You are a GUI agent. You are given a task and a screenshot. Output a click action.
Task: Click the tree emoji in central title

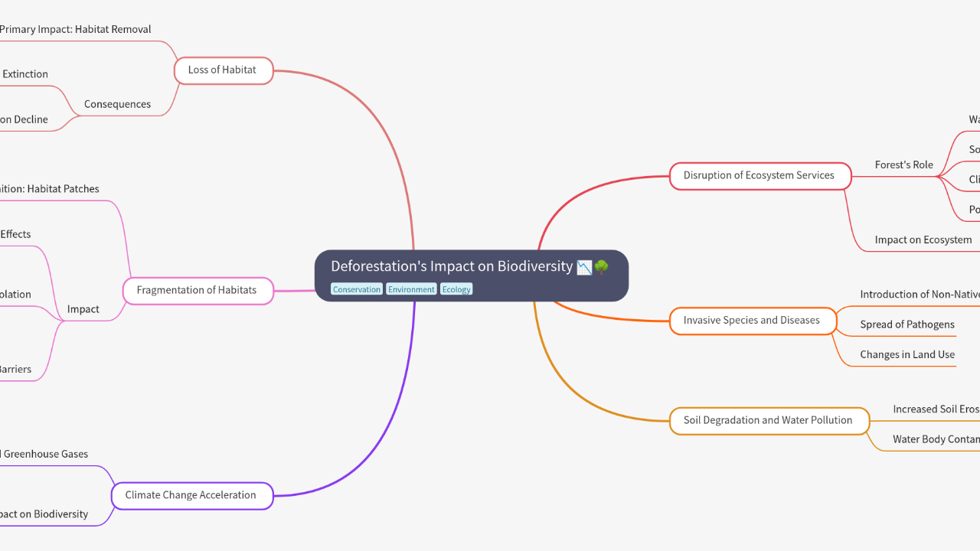click(601, 267)
